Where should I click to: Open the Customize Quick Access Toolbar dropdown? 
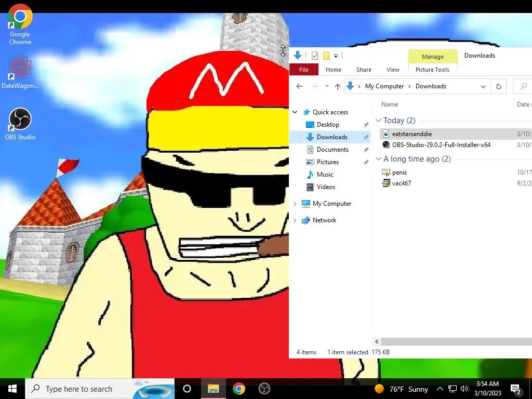pos(336,56)
